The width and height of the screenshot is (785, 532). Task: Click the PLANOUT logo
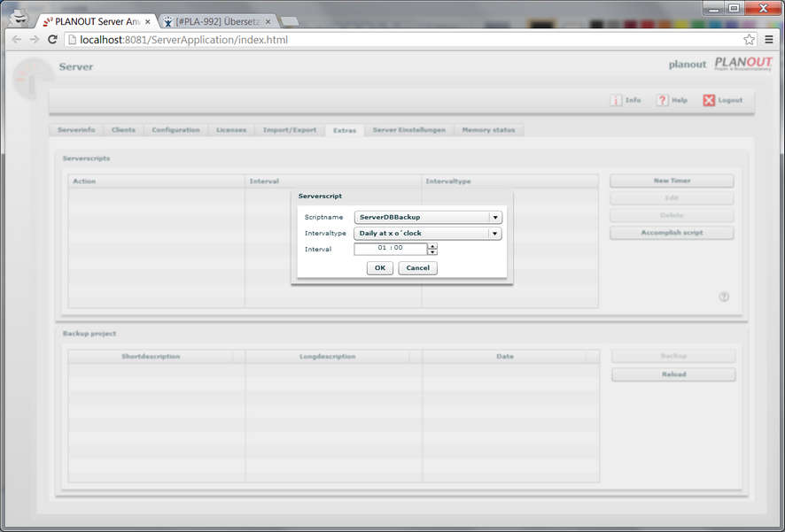(743, 64)
